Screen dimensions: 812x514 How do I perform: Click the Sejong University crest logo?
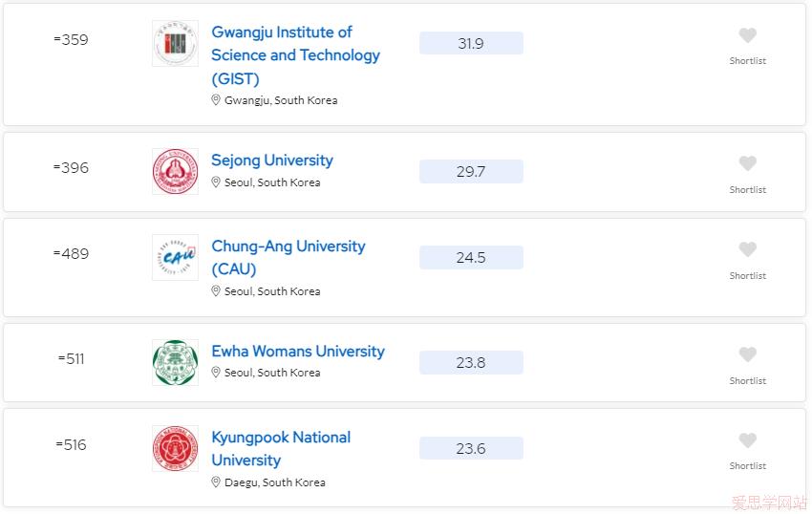click(x=175, y=172)
